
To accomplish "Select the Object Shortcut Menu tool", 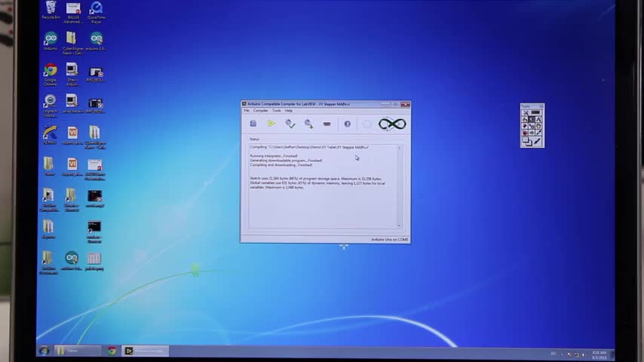I will [532, 126].
